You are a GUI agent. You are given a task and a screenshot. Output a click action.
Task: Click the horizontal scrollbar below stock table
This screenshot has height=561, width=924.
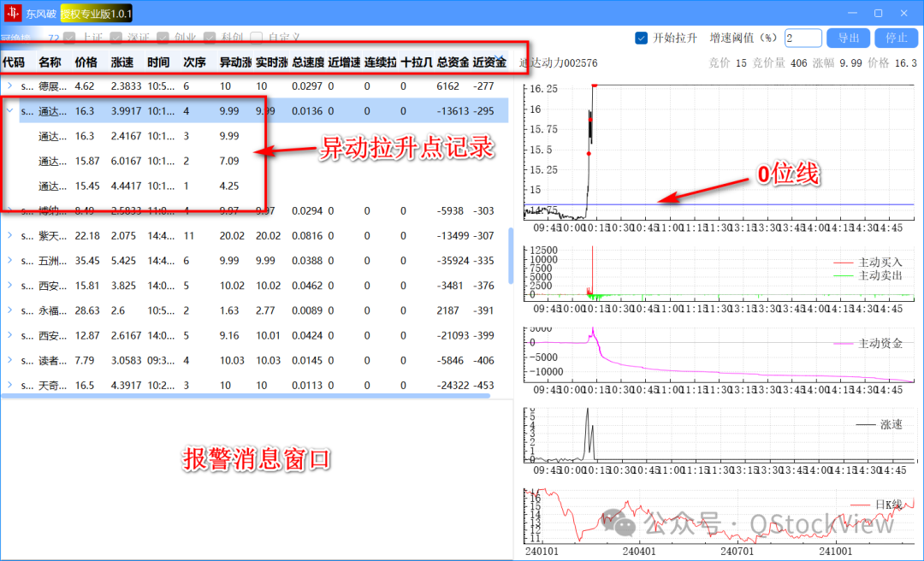[x=246, y=396]
